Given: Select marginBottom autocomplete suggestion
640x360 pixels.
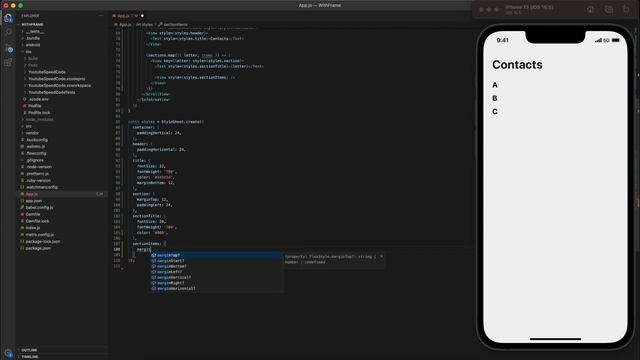Looking at the screenshot, I should (x=216, y=266).
